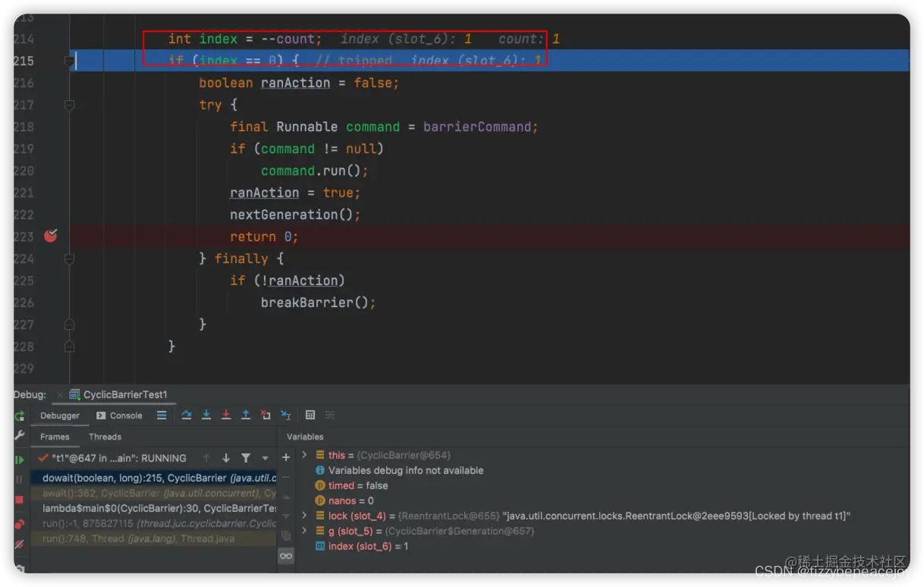Toggle fold marker at line 217
Screen dimensions: 924x587
(69, 105)
